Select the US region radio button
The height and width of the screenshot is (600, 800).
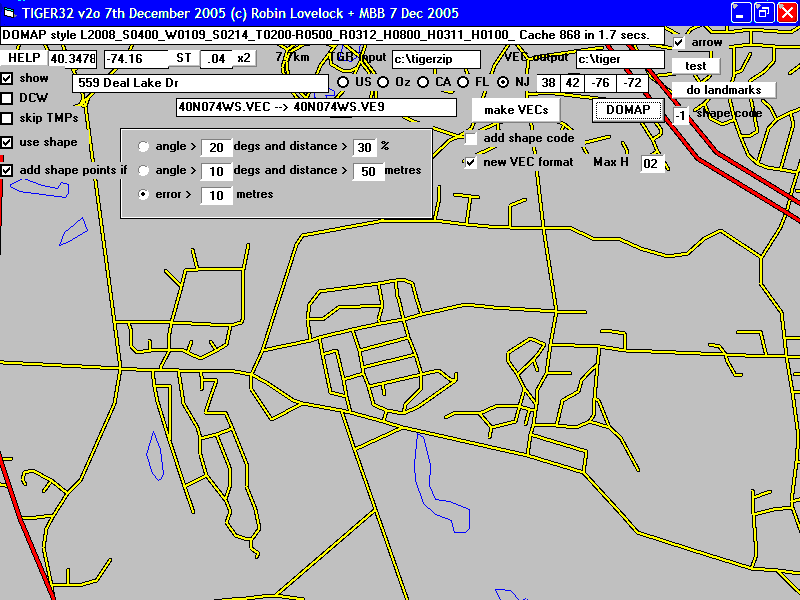tap(344, 82)
